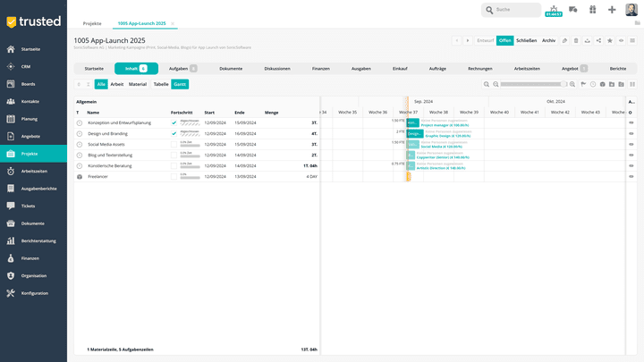
Task: Click the plus icon to create new
Action: point(612,10)
